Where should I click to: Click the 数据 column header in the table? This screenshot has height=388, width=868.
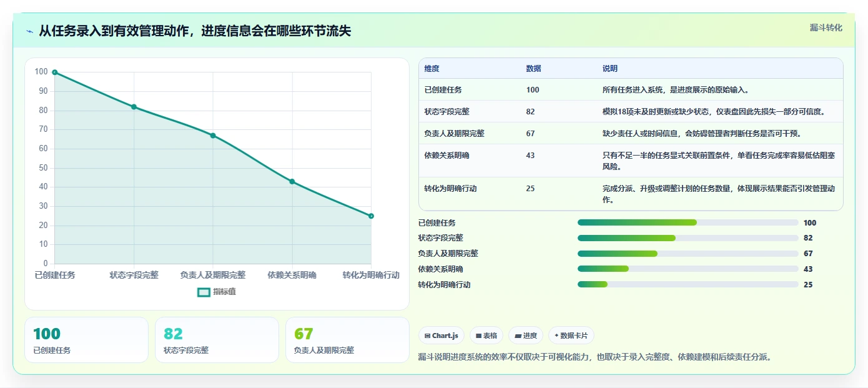tap(534, 69)
